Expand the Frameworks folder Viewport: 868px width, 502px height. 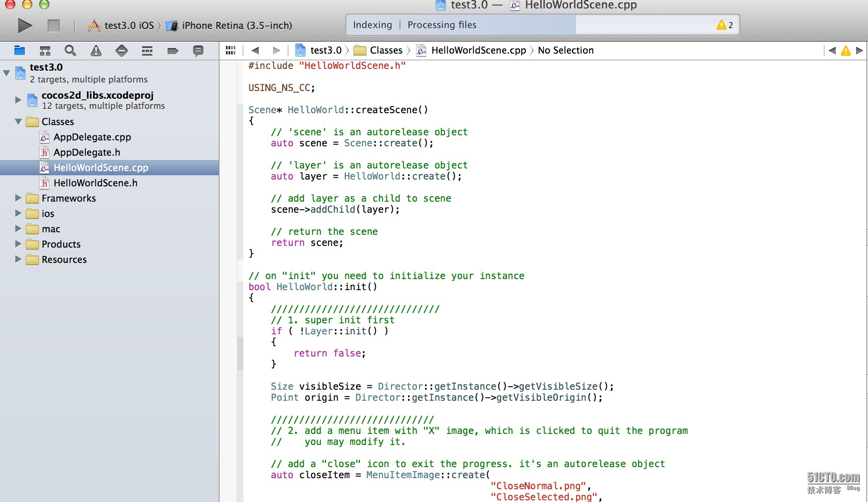(18, 198)
